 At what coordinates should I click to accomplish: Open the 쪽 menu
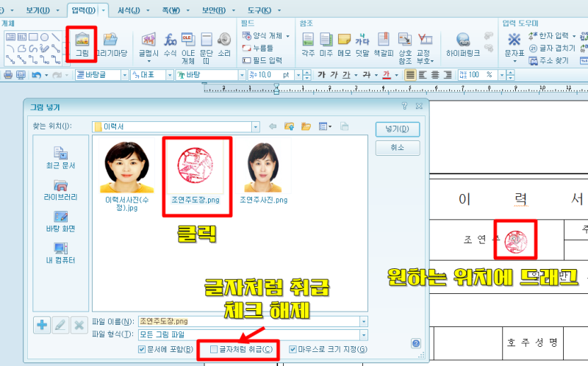click(171, 10)
